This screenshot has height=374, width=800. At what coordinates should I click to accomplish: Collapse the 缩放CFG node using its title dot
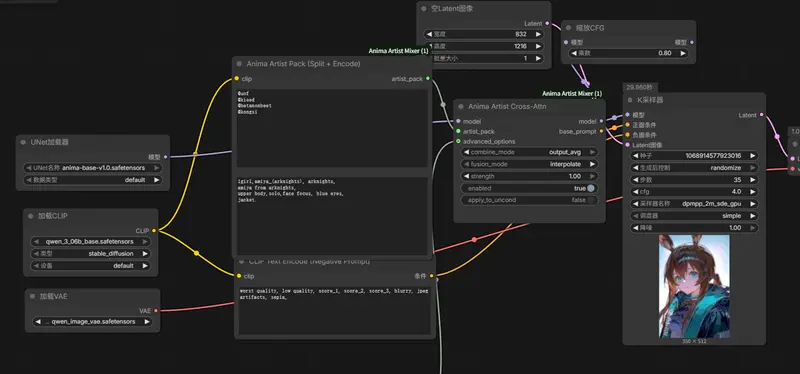568,28
